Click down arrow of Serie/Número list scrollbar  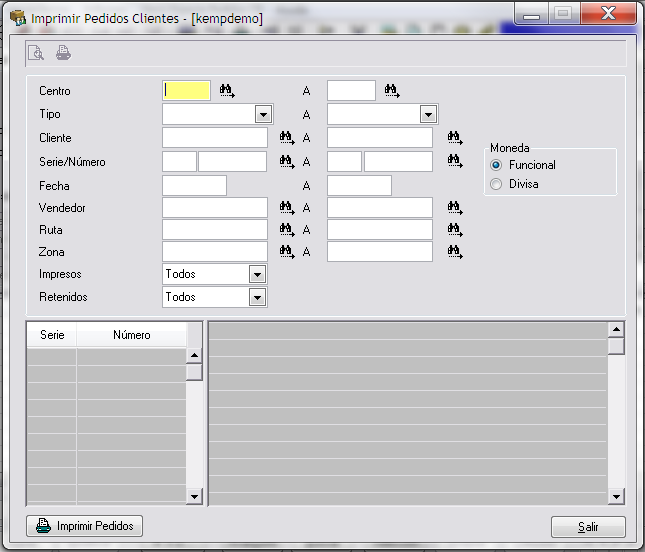[x=194, y=496]
